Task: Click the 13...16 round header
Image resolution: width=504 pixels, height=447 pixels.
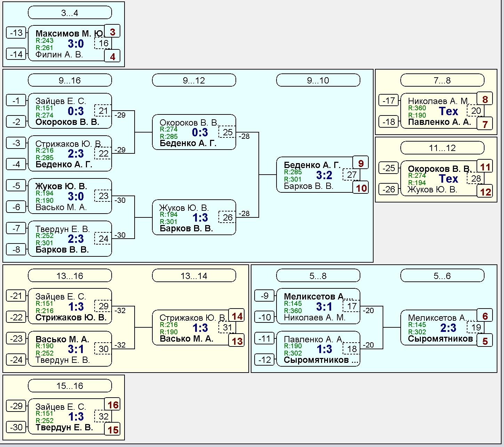Action: click(x=70, y=276)
